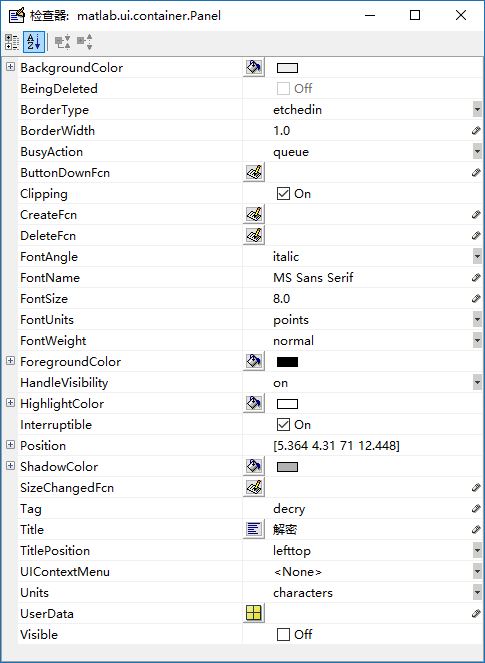Select the UserData property name
485x663 pixels.
pos(47,614)
